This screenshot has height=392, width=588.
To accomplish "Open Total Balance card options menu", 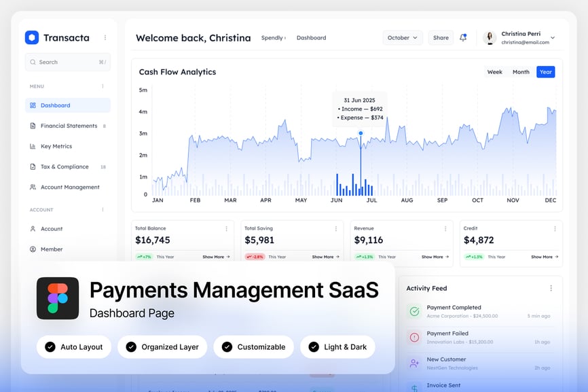I will (x=227, y=229).
